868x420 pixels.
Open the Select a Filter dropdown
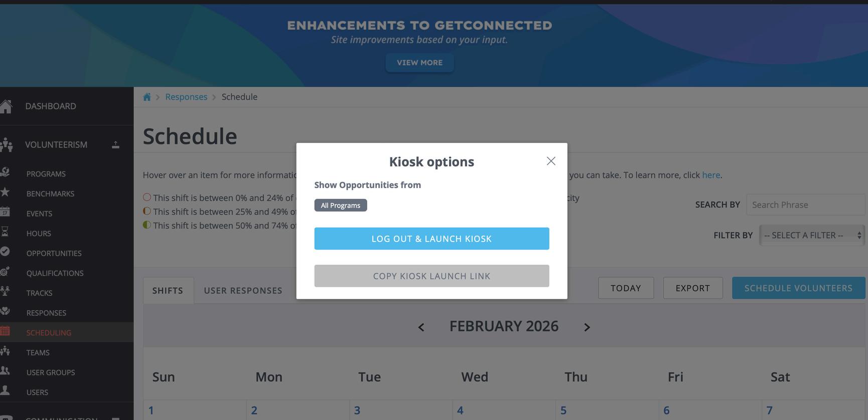(812, 235)
